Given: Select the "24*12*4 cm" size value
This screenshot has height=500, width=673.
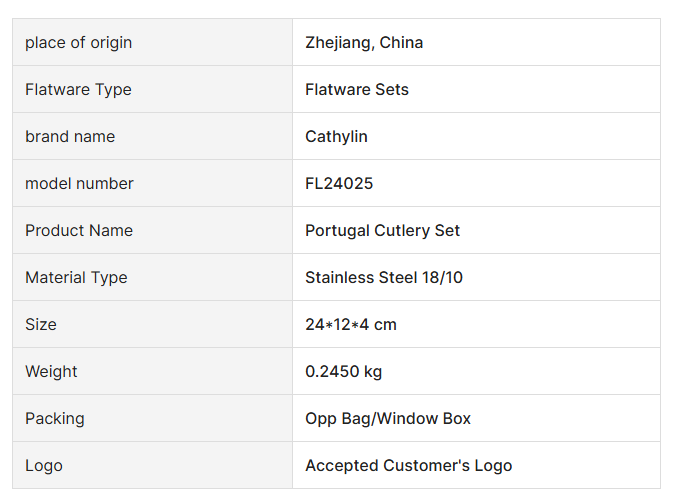Looking at the screenshot, I should (351, 324).
